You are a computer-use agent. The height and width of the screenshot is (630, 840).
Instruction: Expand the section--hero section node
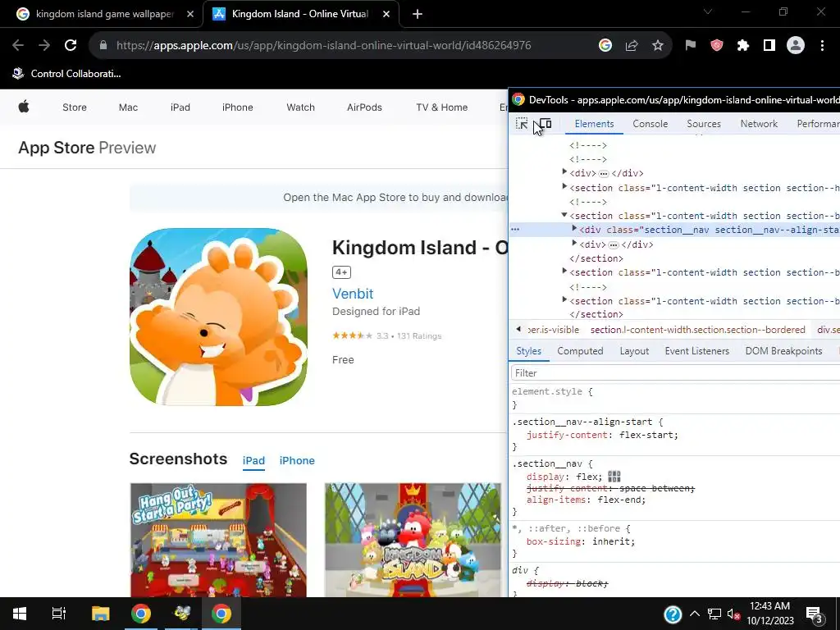click(564, 187)
